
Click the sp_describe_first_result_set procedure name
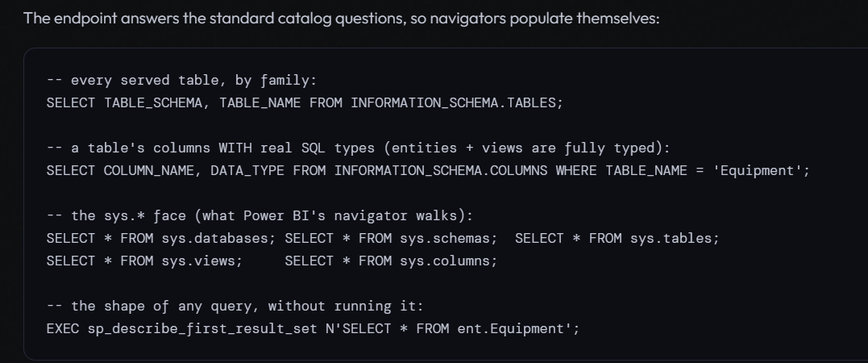202,328
